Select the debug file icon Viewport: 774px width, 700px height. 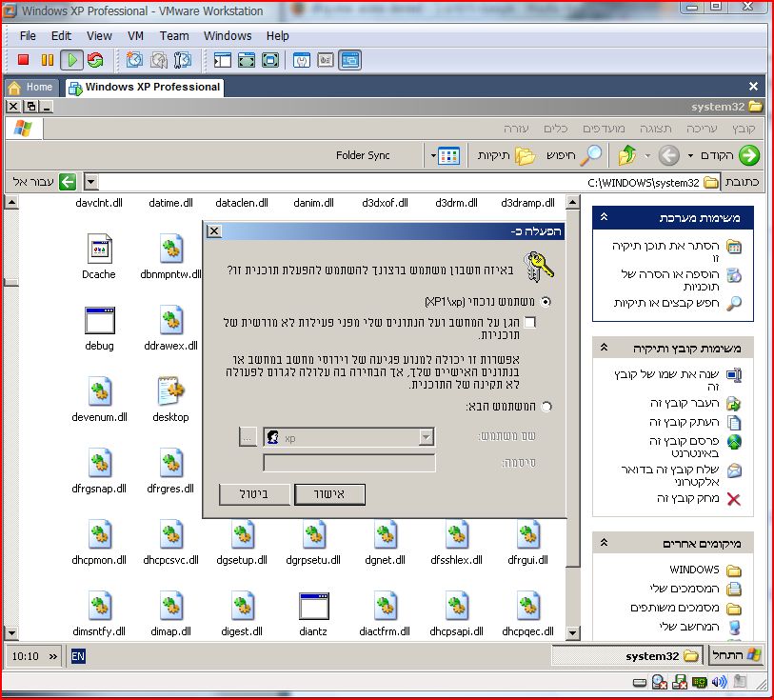[99, 320]
